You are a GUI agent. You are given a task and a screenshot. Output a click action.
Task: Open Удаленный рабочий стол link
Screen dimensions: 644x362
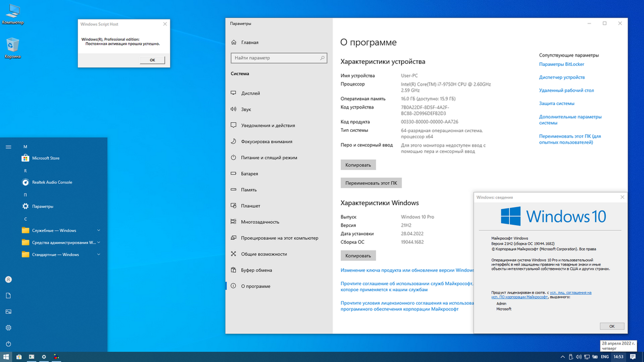point(567,90)
